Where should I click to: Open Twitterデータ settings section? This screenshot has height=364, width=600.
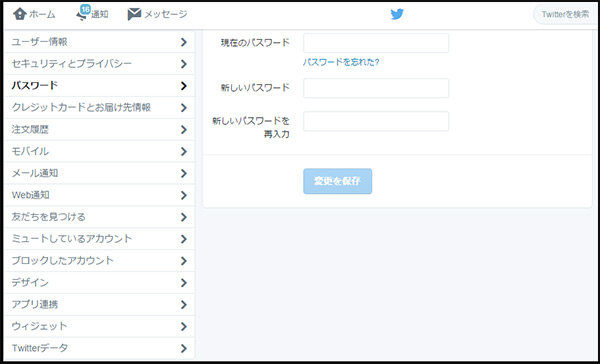tap(99, 348)
